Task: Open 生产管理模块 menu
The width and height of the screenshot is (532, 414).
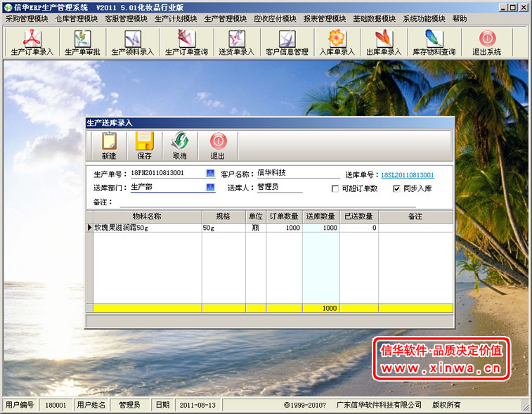Action: point(226,19)
